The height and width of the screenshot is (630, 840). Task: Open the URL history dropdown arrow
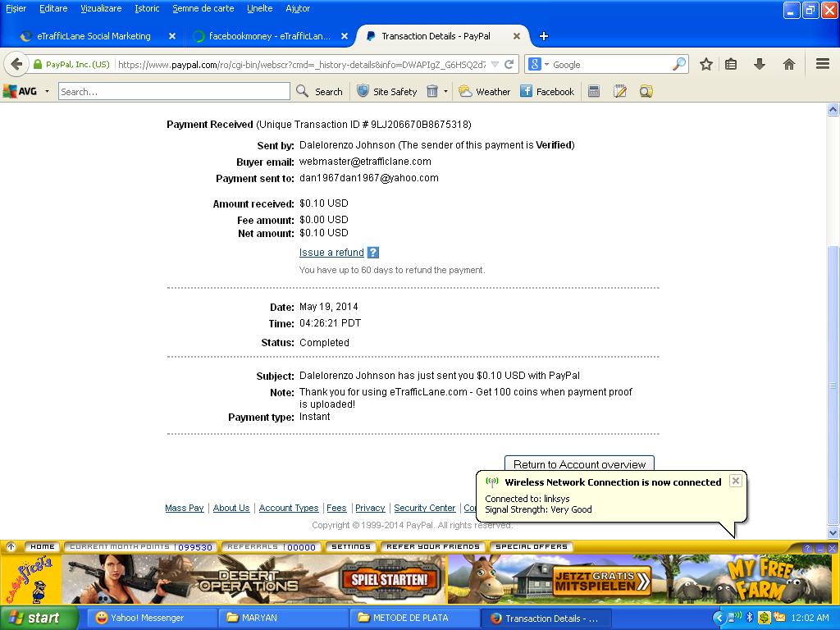coord(495,64)
